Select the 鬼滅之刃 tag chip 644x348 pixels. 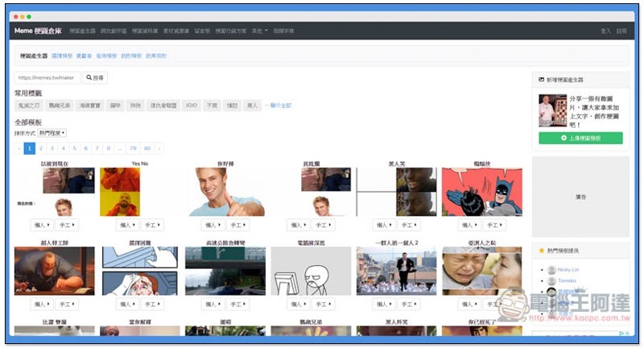[x=27, y=106]
